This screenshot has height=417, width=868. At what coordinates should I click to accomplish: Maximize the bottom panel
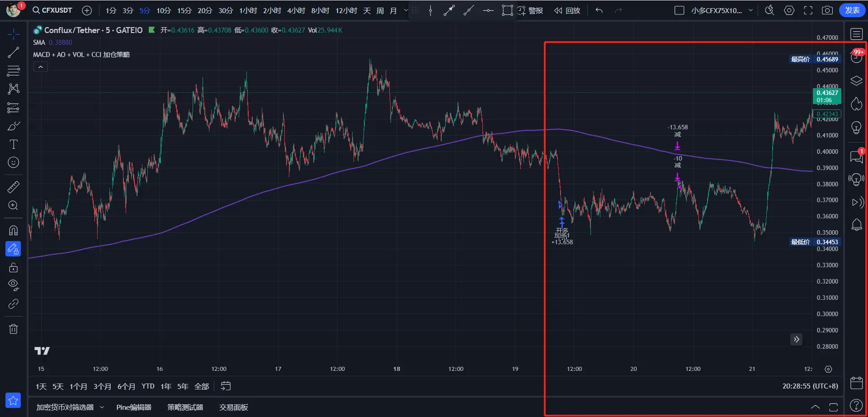pyautogui.click(x=834, y=407)
